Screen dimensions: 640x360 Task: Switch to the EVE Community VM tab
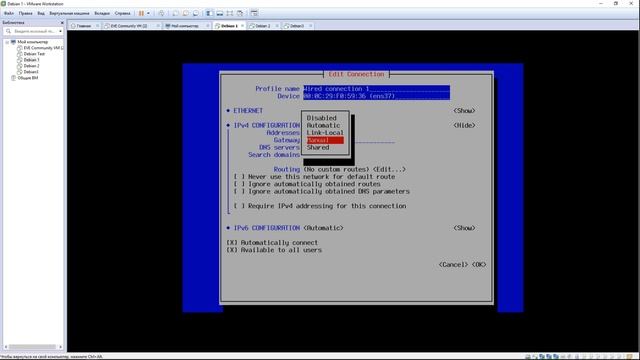click(x=129, y=26)
